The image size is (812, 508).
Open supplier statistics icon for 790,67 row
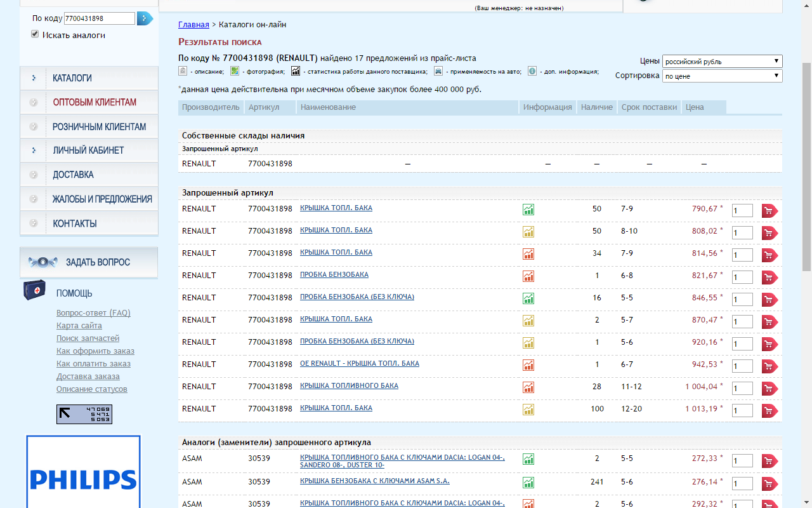(528, 210)
